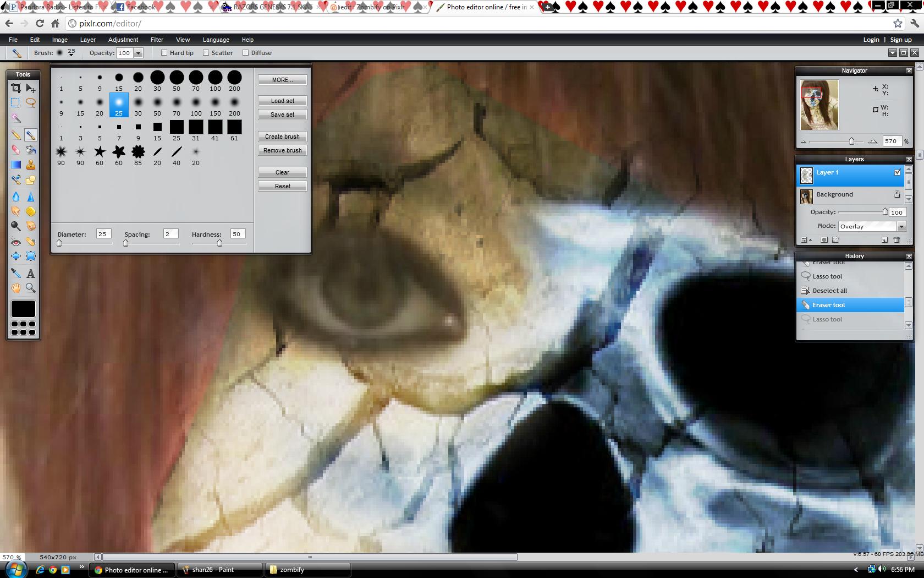Screen dimensions: 924x578
Task: Open the Layer menu
Action: point(88,40)
